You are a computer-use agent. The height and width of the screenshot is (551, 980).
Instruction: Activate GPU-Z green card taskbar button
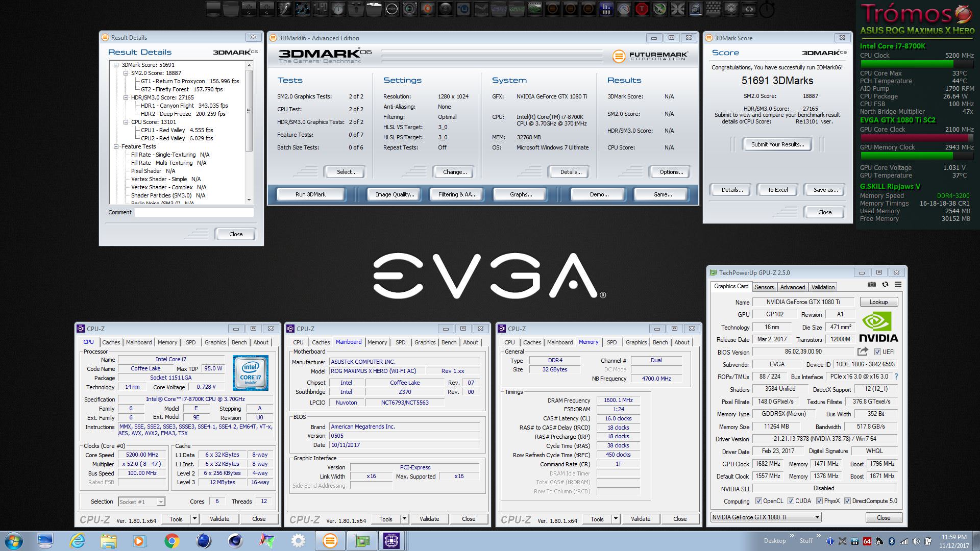tap(362, 541)
